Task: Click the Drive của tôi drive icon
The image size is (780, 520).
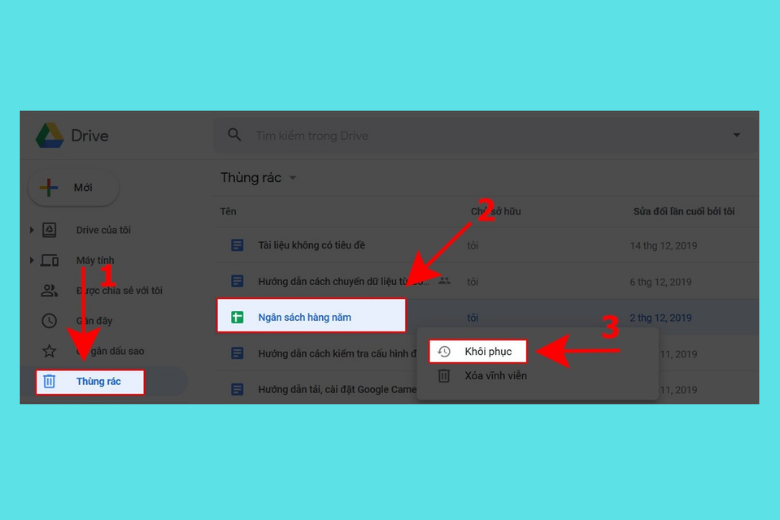Action: (49, 230)
